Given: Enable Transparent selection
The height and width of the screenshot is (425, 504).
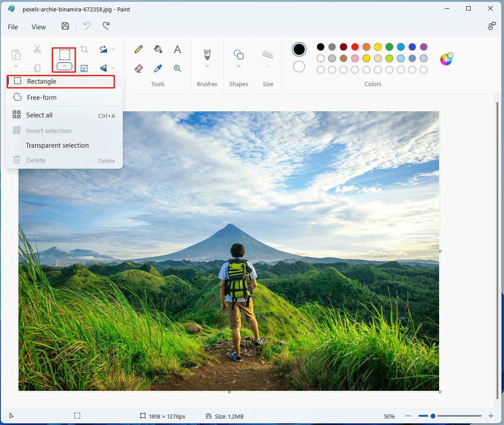Looking at the screenshot, I should click(x=57, y=145).
